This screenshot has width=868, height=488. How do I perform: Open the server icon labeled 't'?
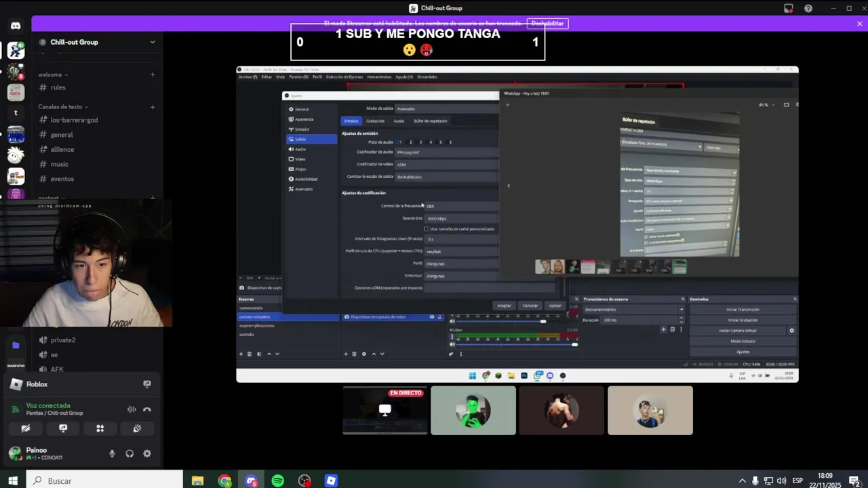[x=16, y=113]
